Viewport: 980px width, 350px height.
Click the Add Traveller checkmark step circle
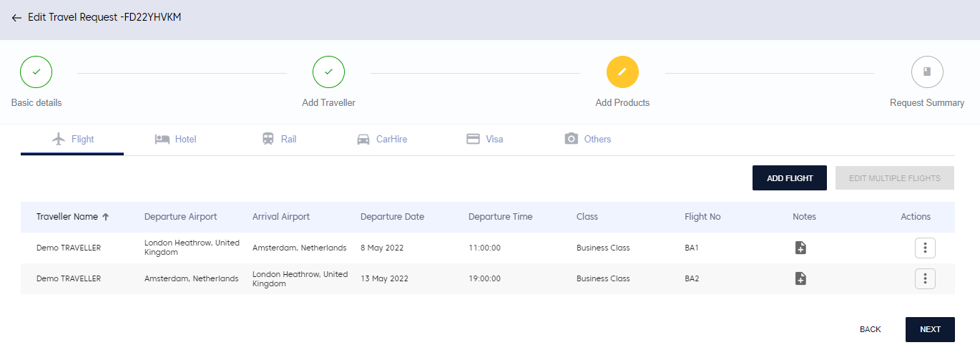tap(328, 72)
